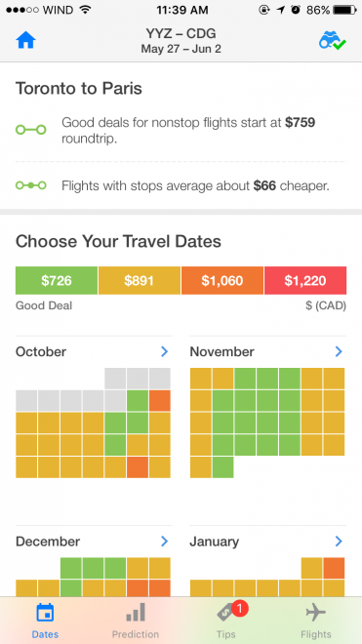Tap the nonstop flights route icon
This screenshot has height=644, width=362.
[x=31, y=130]
